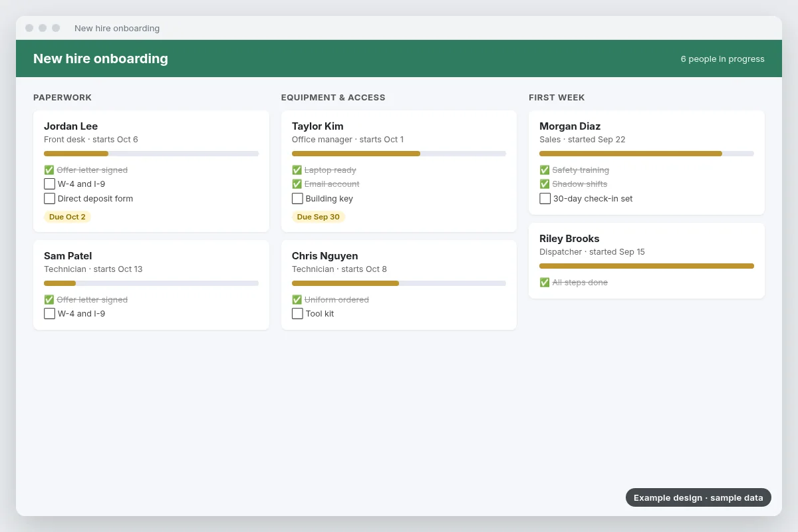Check the 30-day check-in set box
Viewport: 798px width, 532px height.
coord(545,198)
